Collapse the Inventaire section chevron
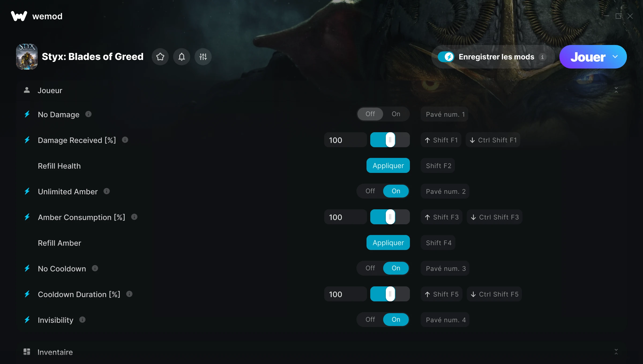The height and width of the screenshot is (364, 643). coord(616,352)
